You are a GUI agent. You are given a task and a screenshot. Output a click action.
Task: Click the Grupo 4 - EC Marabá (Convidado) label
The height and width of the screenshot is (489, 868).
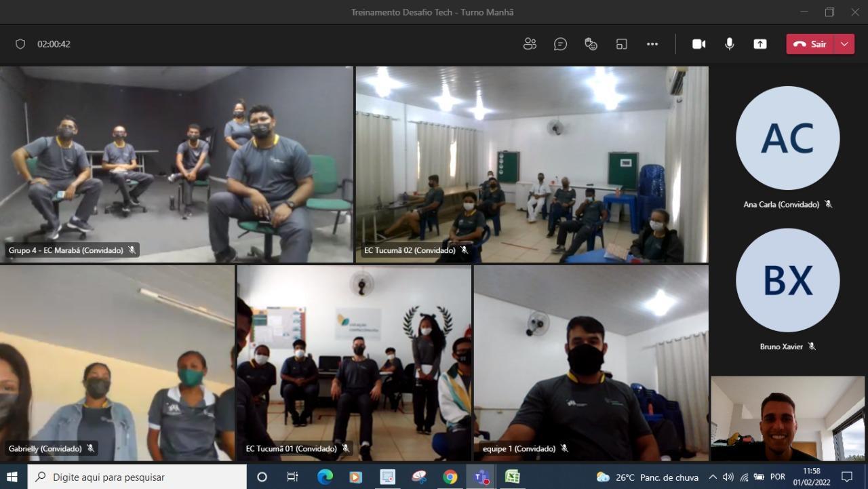click(66, 250)
